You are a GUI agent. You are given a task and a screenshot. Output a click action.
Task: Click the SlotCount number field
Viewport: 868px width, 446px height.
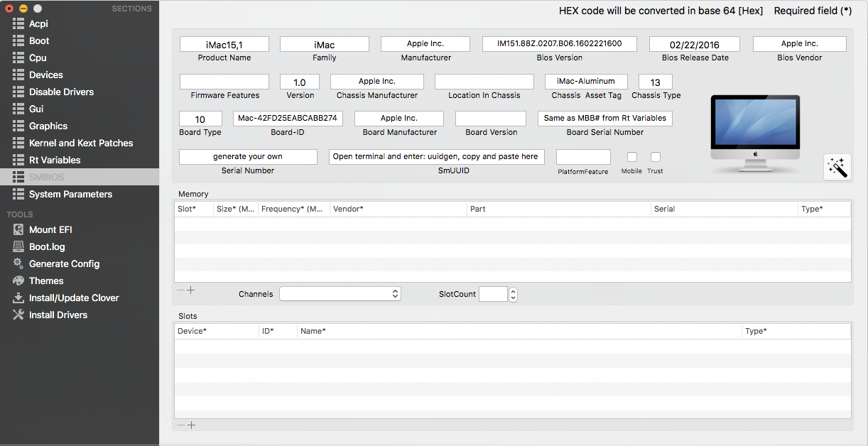pos(493,294)
